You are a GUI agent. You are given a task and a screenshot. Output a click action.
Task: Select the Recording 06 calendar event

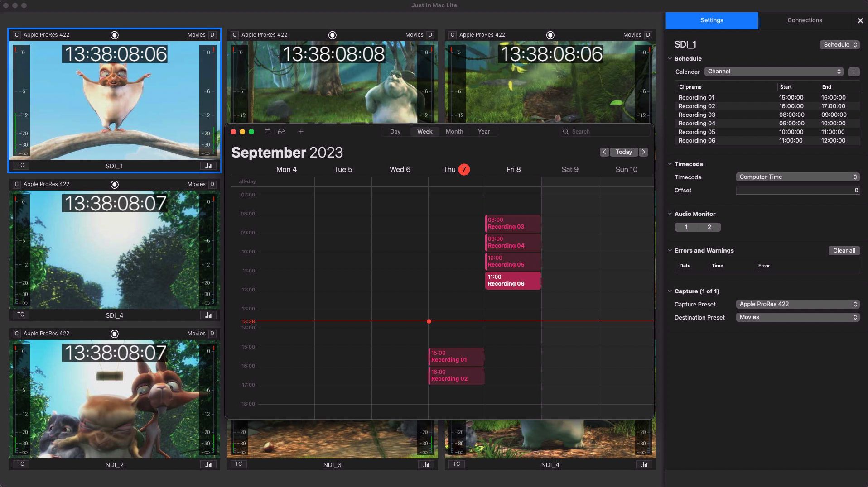coord(512,281)
